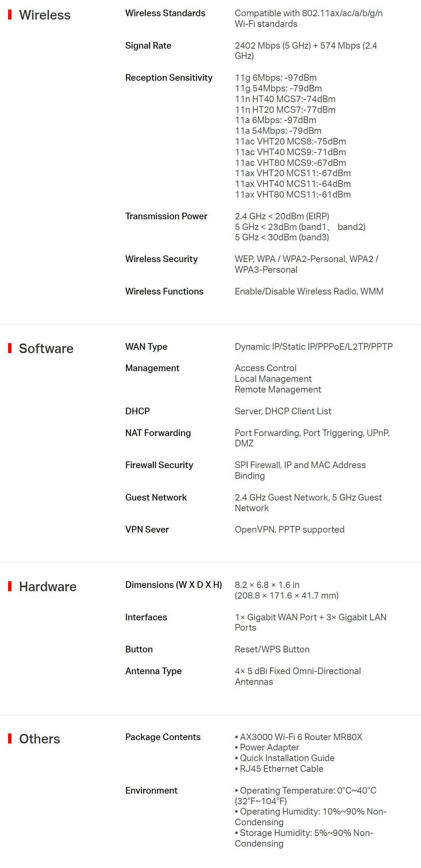Click the red marker beside Wireless heading

click(x=10, y=15)
